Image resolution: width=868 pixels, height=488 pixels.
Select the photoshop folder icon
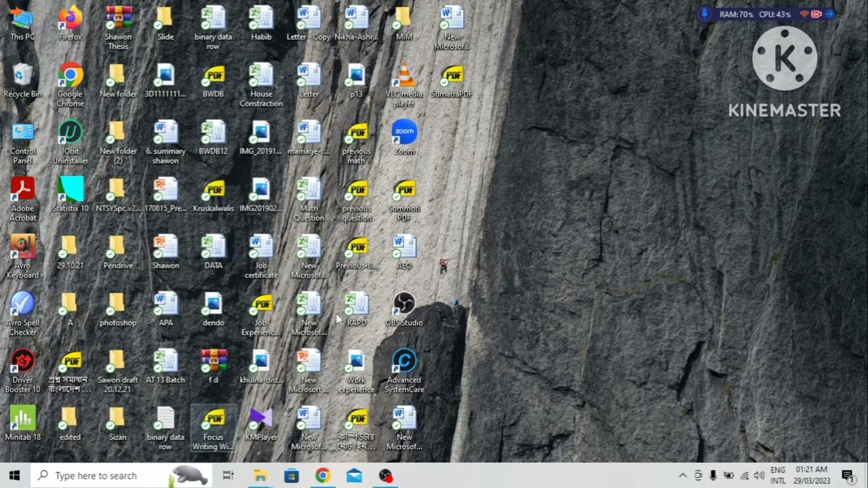tap(118, 309)
